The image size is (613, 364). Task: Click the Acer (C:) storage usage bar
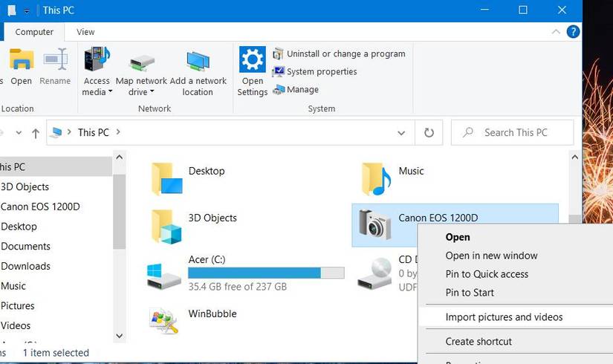point(266,273)
